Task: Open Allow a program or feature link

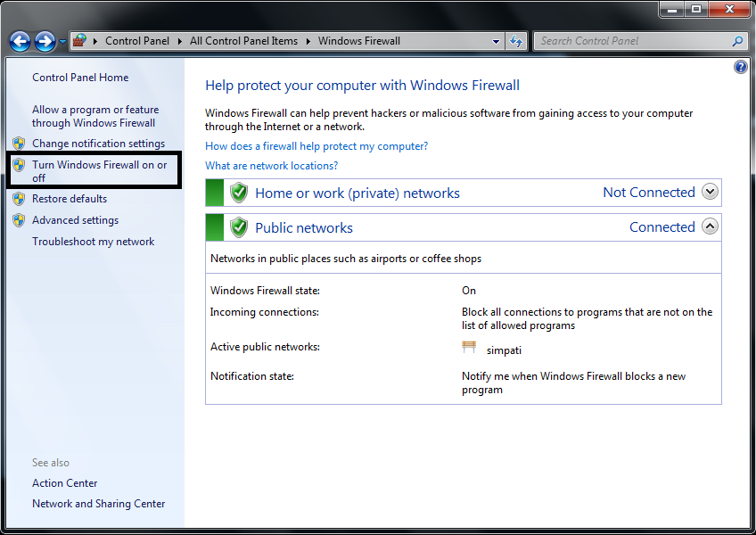Action: click(95, 116)
